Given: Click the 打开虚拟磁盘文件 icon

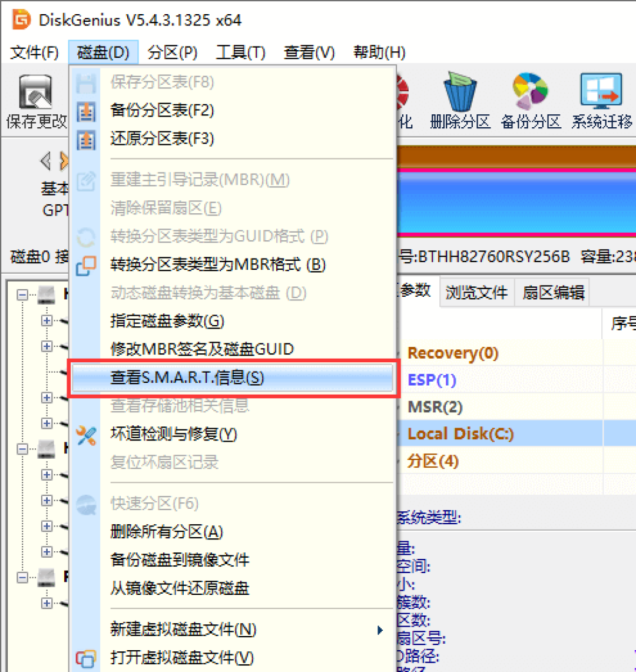Looking at the screenshot, I should (x=86, y=658).
